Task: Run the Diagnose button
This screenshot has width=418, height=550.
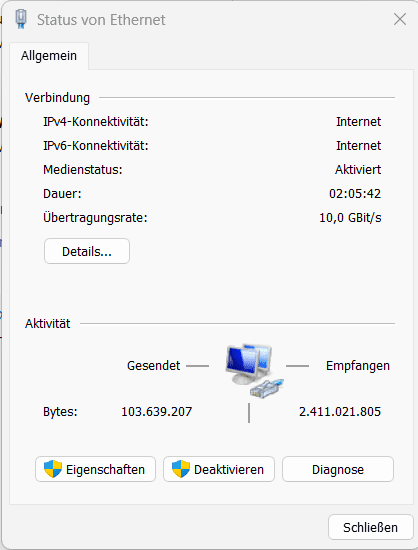Action: (x=338, y=469)
